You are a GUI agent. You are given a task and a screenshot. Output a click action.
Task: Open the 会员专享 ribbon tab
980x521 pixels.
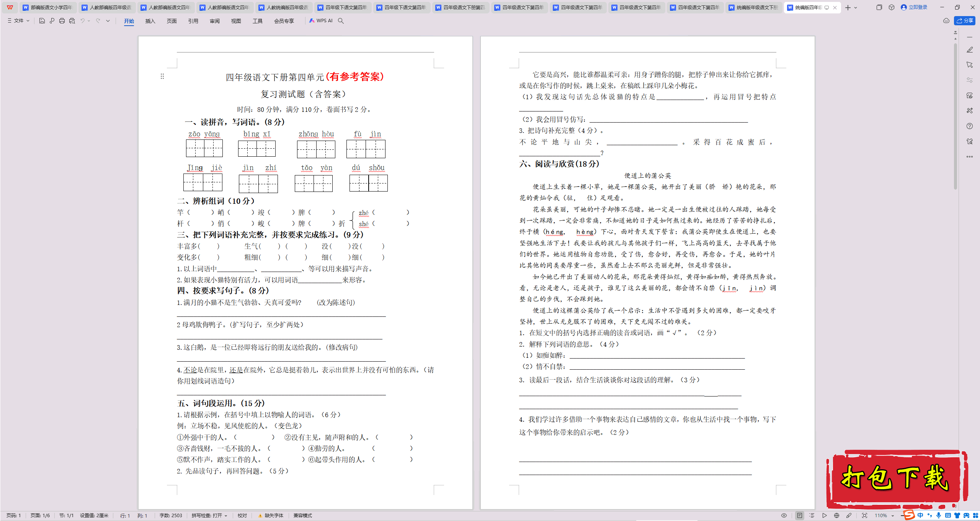click(284, 21)
